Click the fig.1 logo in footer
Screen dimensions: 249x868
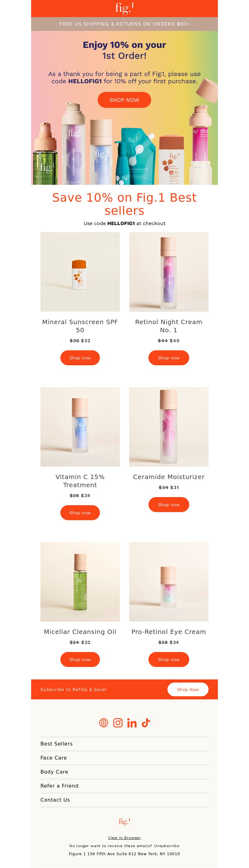coord(125,821)
